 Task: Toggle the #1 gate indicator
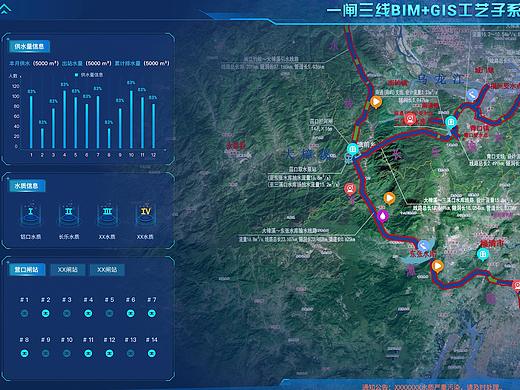[x=24, y=313]
